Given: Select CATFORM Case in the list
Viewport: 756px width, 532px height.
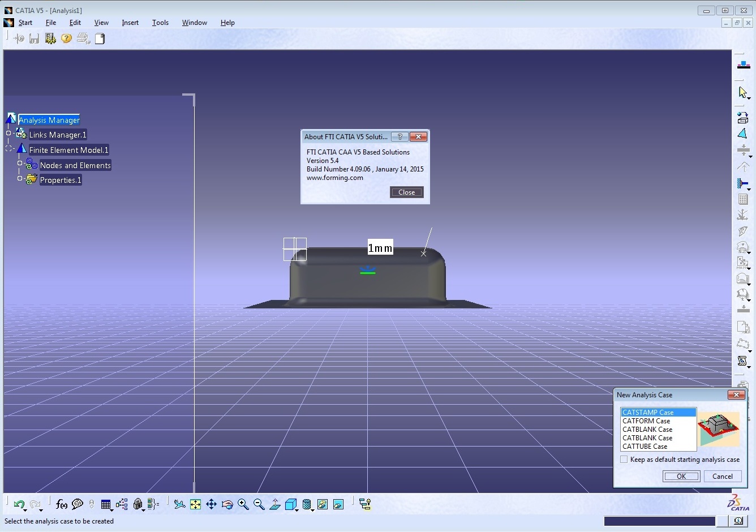Looking at the screenshot, I should 658,421.
